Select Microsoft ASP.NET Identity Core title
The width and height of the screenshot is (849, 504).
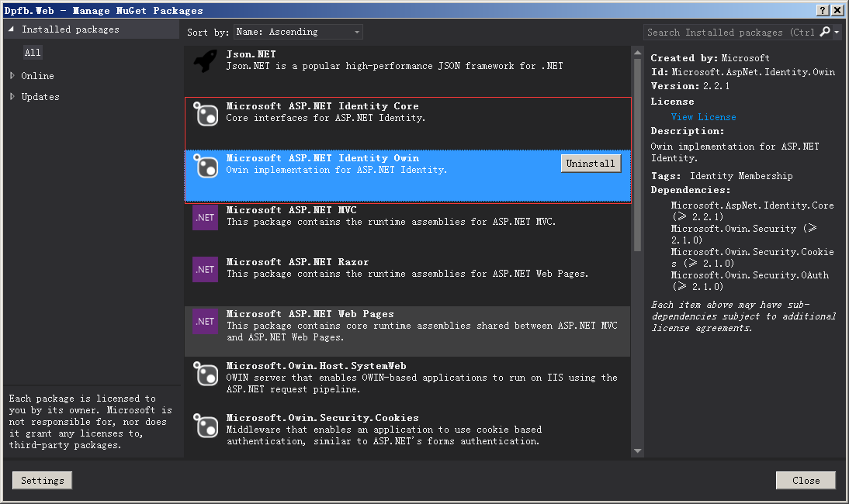322,106
